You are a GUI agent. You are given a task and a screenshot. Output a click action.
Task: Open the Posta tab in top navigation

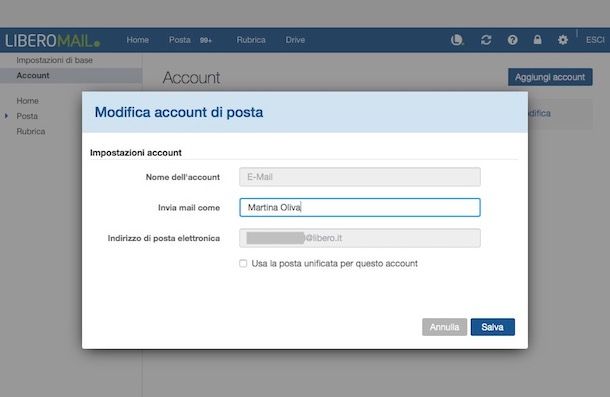pyautogui.click(x=179, y=40)
